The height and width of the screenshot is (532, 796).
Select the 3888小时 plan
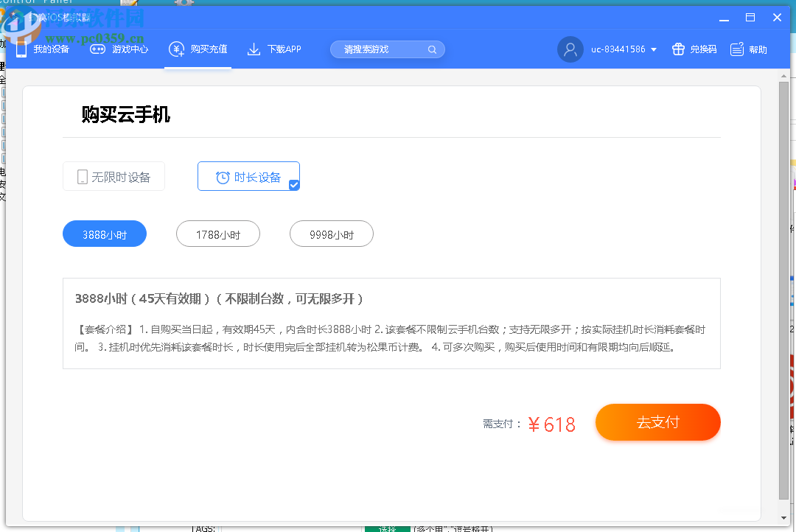point(105,233)
